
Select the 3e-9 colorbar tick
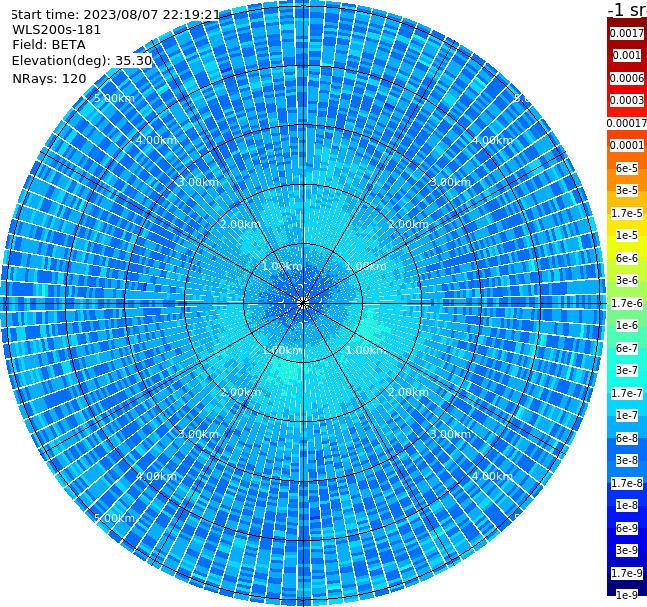point(627,550)
